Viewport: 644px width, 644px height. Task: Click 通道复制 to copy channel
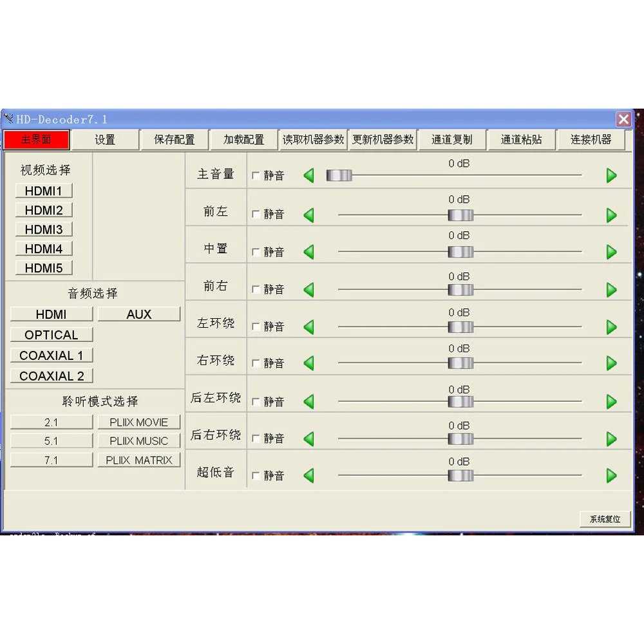coord(452,140)
